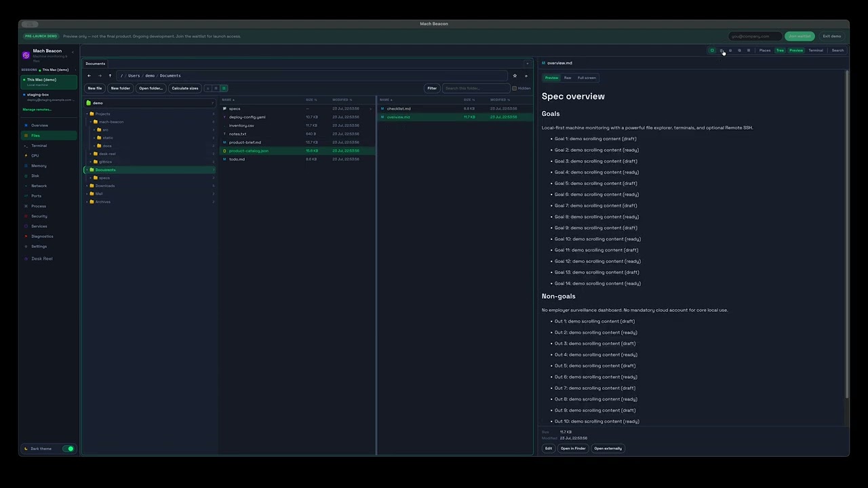Expand the docs folder in tree

(94, 146)
